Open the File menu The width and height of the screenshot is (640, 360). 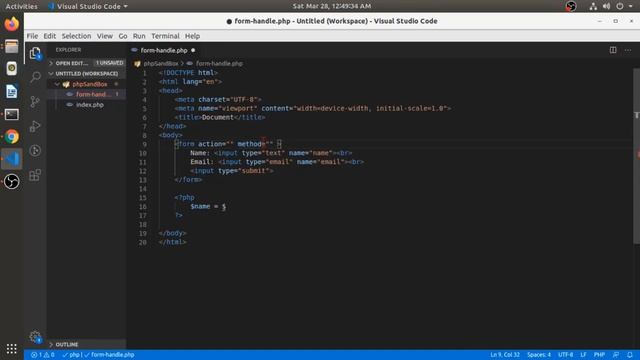[x=32, y=36]
